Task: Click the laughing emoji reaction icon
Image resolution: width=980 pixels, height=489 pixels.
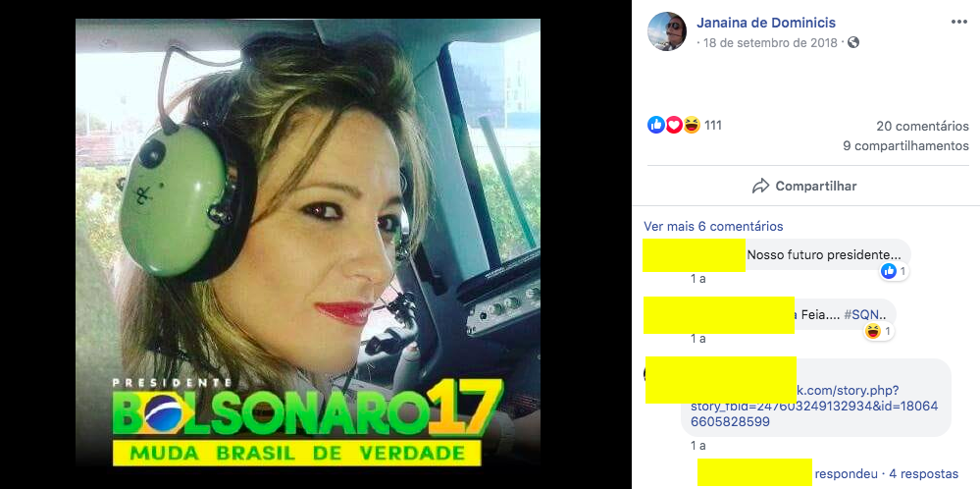Action: point(692,125)
